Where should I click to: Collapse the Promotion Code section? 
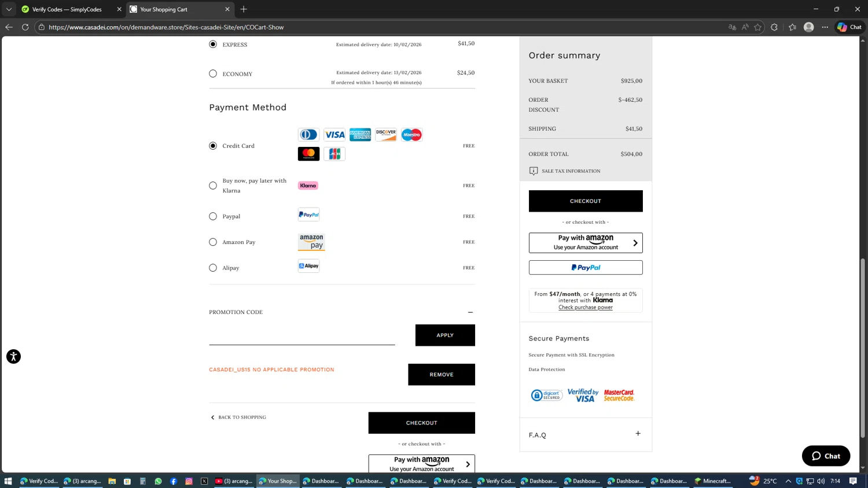470,312
